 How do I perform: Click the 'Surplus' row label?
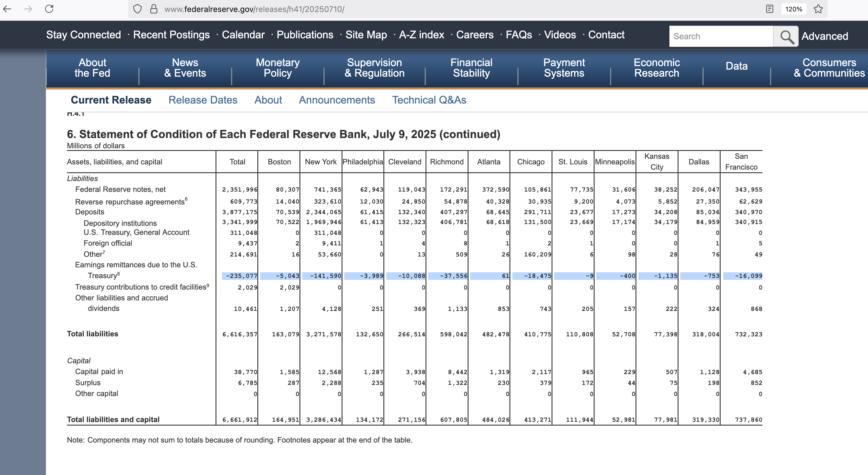click(88, 383)
